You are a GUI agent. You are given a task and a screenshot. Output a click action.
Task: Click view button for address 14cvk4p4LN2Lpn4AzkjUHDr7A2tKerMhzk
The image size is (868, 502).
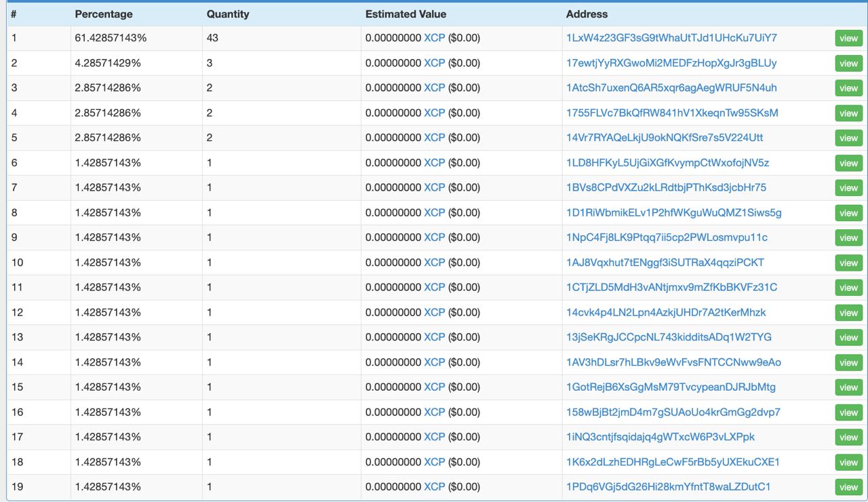(x=848, y=313)
